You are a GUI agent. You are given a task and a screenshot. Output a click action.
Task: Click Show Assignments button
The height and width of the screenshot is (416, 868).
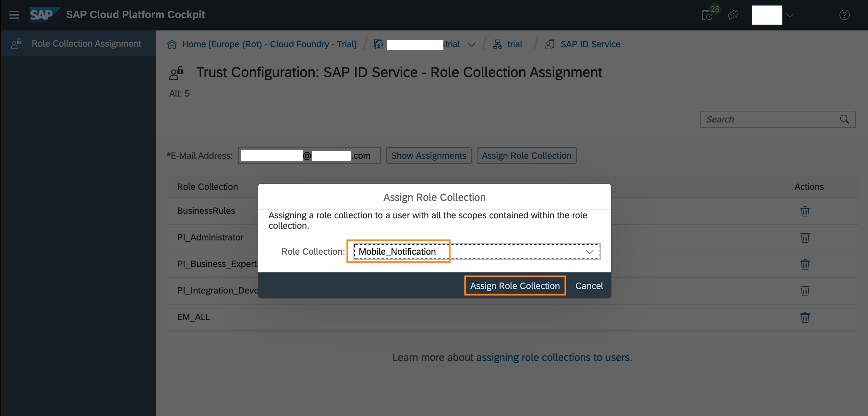428,156
